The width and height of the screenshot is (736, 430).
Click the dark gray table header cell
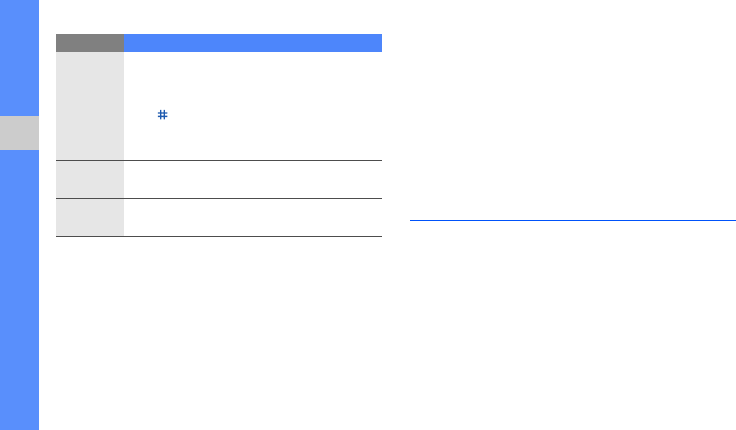90,43
